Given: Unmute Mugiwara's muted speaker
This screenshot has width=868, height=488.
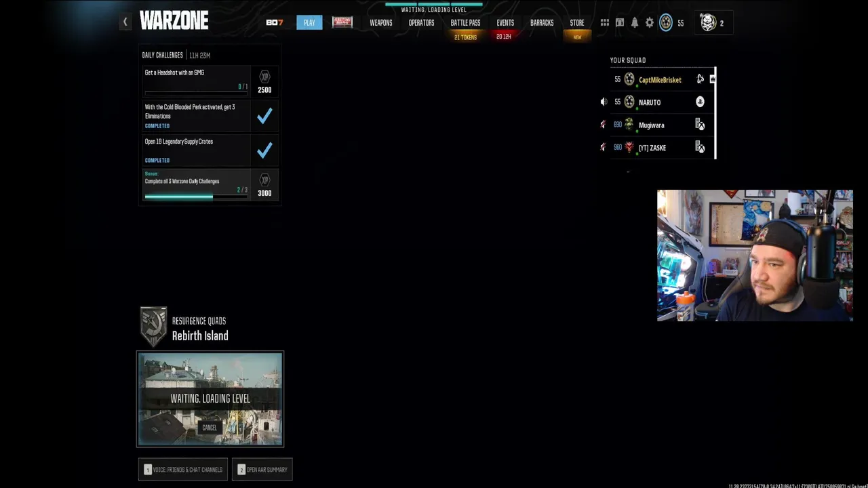Looking at the screenshot, I should (x=603, y=125).
